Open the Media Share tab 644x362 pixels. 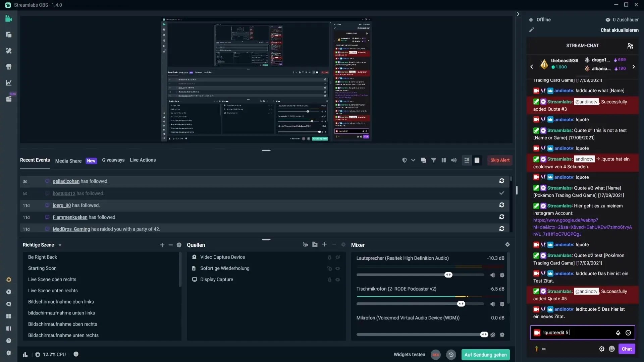[x=68, y=161]
